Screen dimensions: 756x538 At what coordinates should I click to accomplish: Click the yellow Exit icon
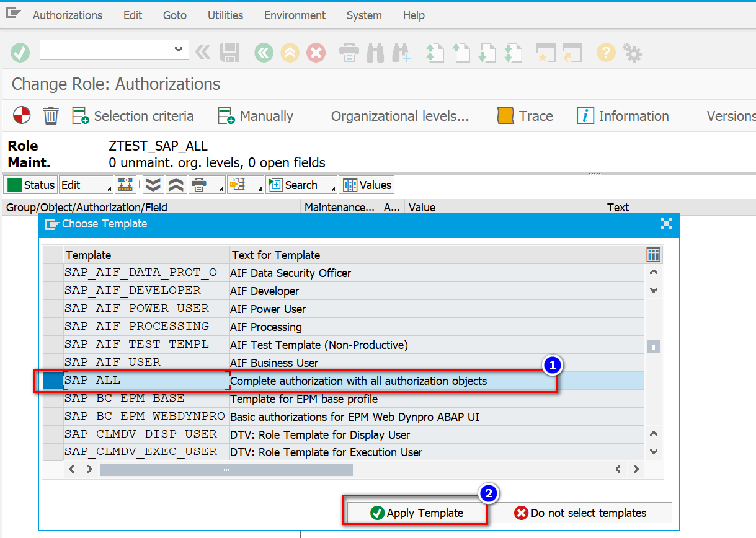290,52
